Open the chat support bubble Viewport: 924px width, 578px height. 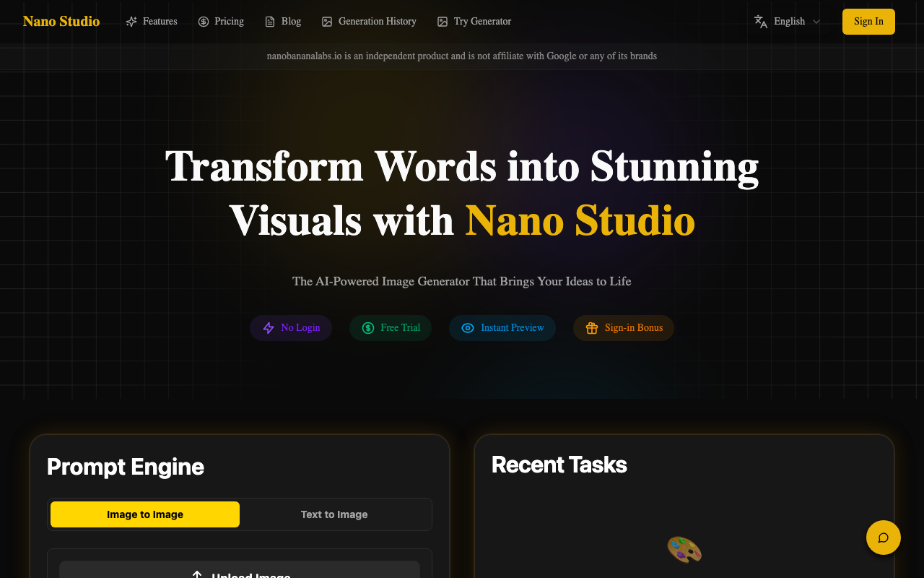point(884,538)
